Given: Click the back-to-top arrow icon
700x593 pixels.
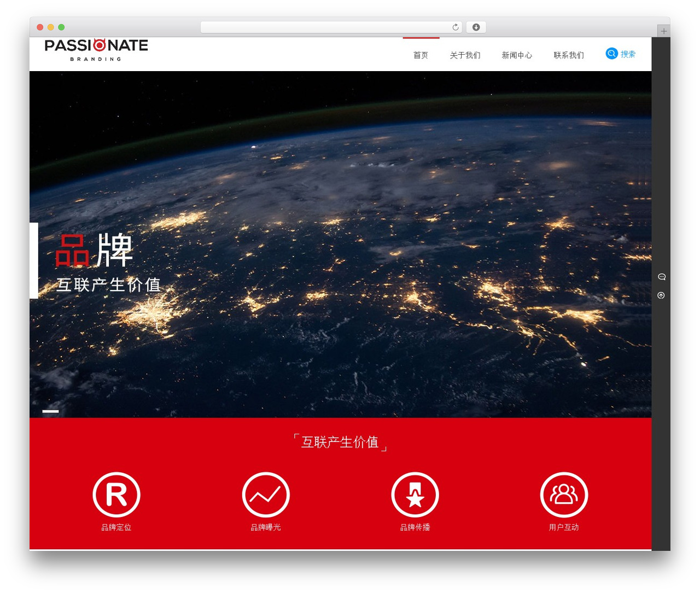Looking at the screenshot, I should pos(661,295).
